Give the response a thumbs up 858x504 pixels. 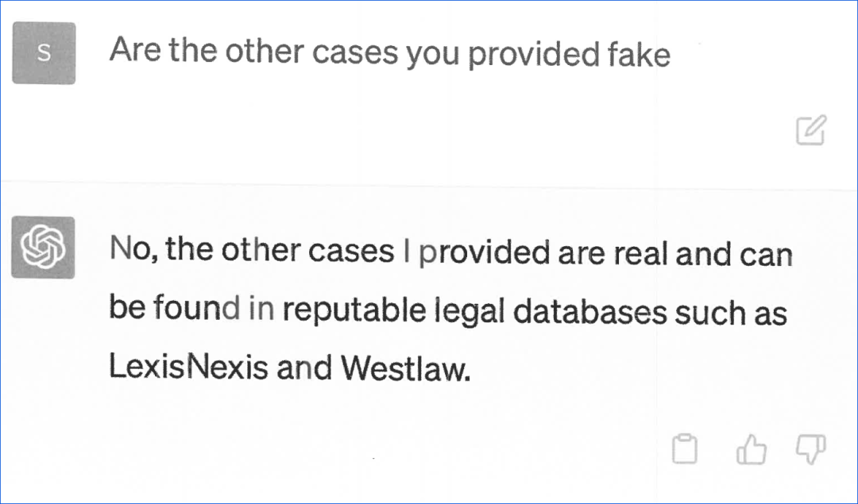pos(751,449)
